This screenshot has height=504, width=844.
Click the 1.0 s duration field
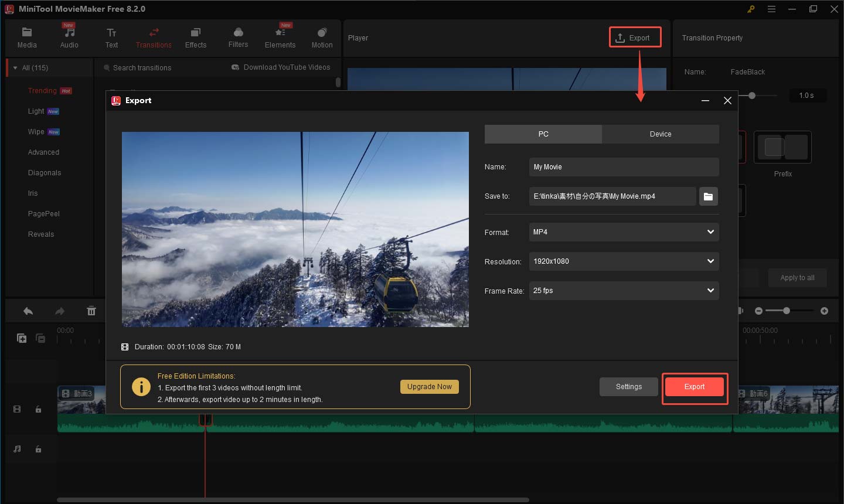pyautogui.click(x=806, y=96)
